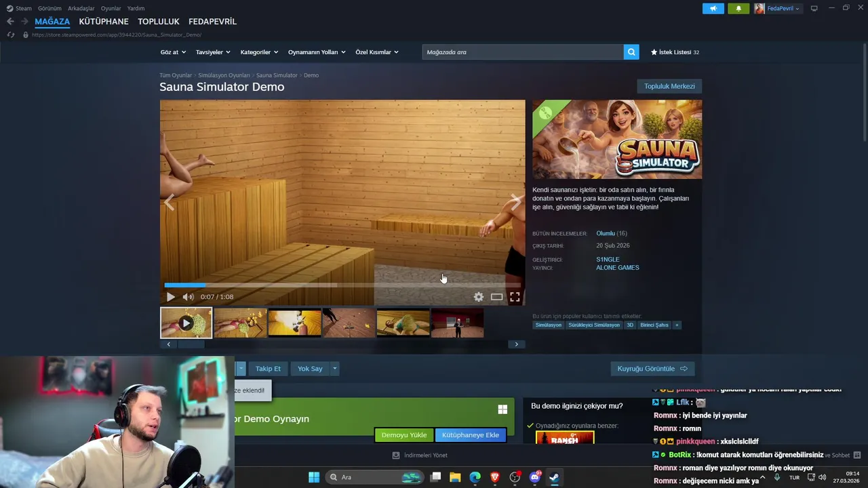Click Kuyruğu Görüntüle button
Screen dimensions: 868x488
coord(652,369)
